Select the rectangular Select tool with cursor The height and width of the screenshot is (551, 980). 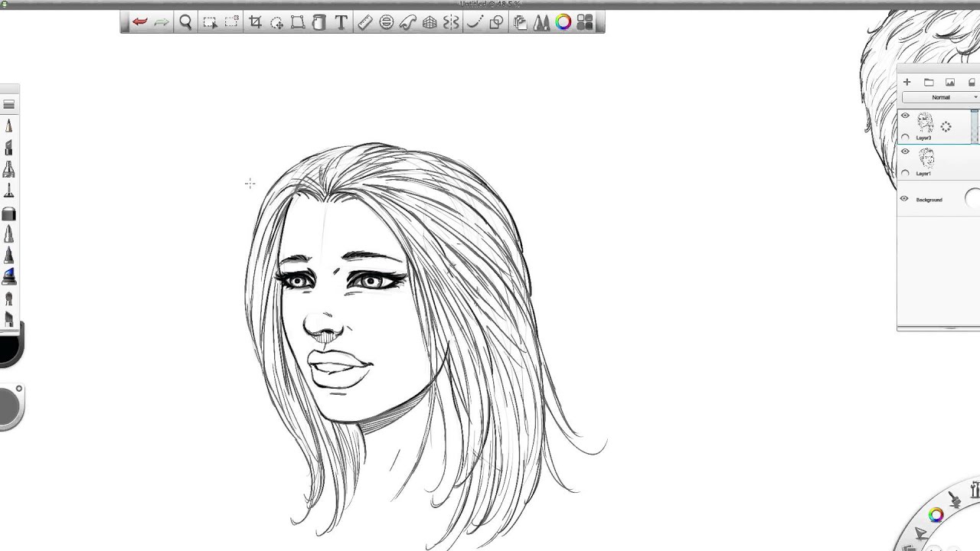(210, 22)
